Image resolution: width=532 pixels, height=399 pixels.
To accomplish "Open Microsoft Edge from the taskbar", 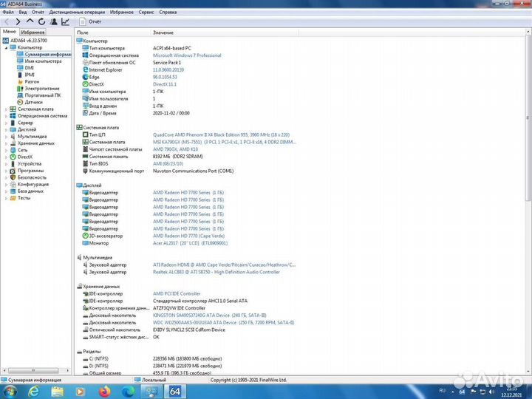I will coord(128,392).
